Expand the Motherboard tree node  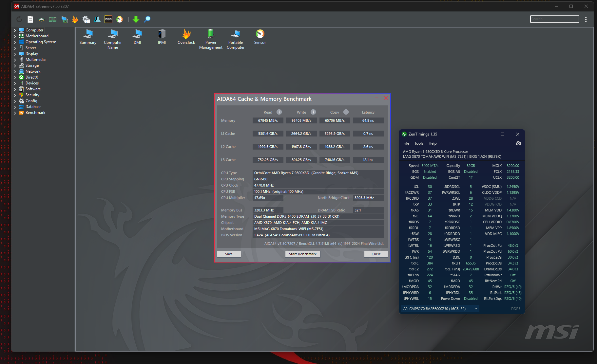tap(15, 36)
